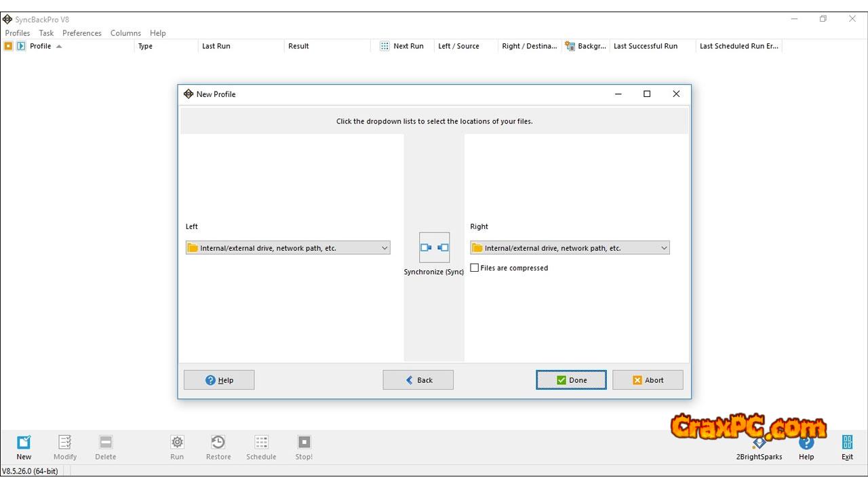The image size is (868, 488).
Task: Click the Delete profile icon
Action: (106, 443)
